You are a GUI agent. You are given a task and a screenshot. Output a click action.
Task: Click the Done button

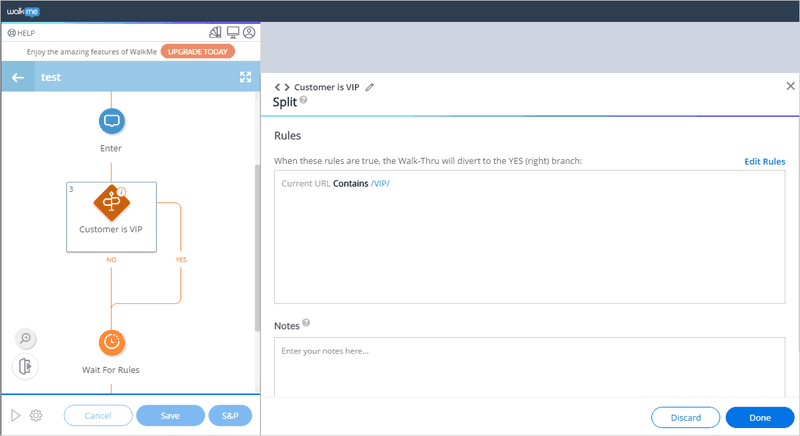(760, 418)
